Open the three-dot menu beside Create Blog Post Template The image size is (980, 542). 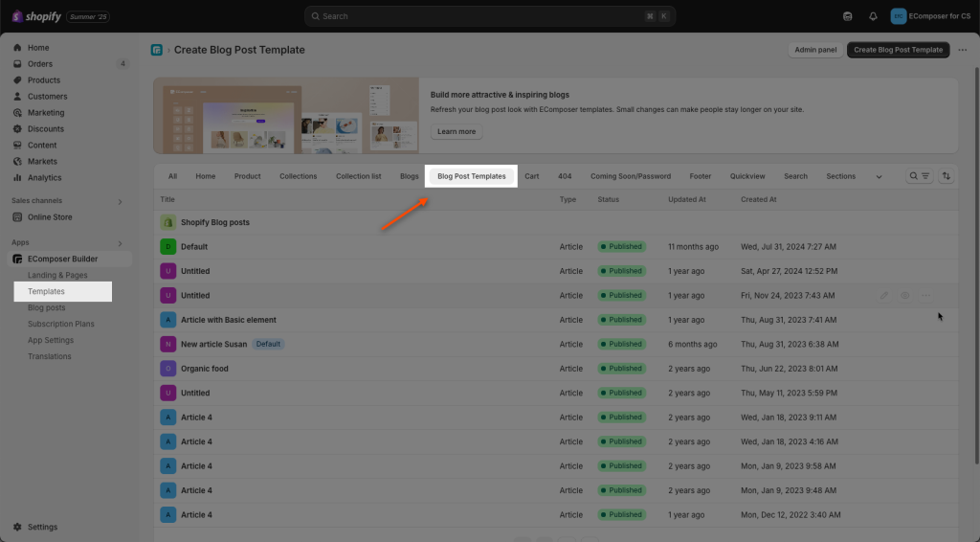963,50
